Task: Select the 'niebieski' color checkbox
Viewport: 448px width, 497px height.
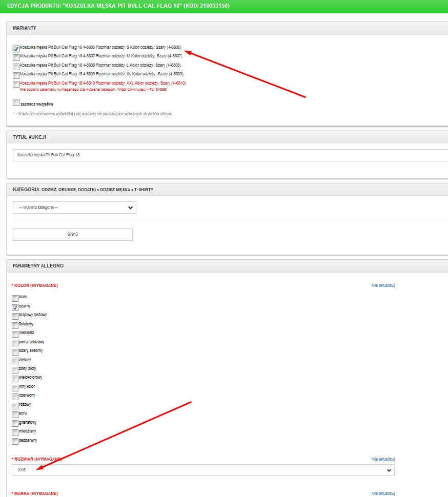Action: (x=15, y=334)
